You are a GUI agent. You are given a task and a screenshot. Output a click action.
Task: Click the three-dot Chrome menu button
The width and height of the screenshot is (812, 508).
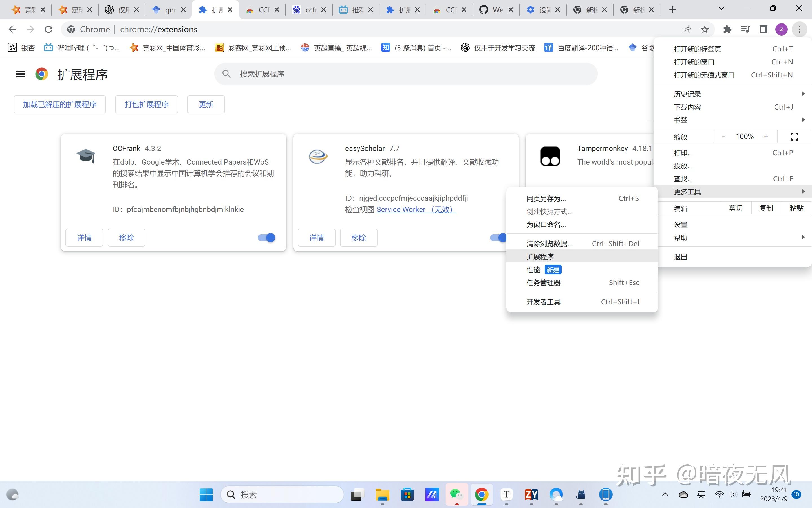pos(800,30)
